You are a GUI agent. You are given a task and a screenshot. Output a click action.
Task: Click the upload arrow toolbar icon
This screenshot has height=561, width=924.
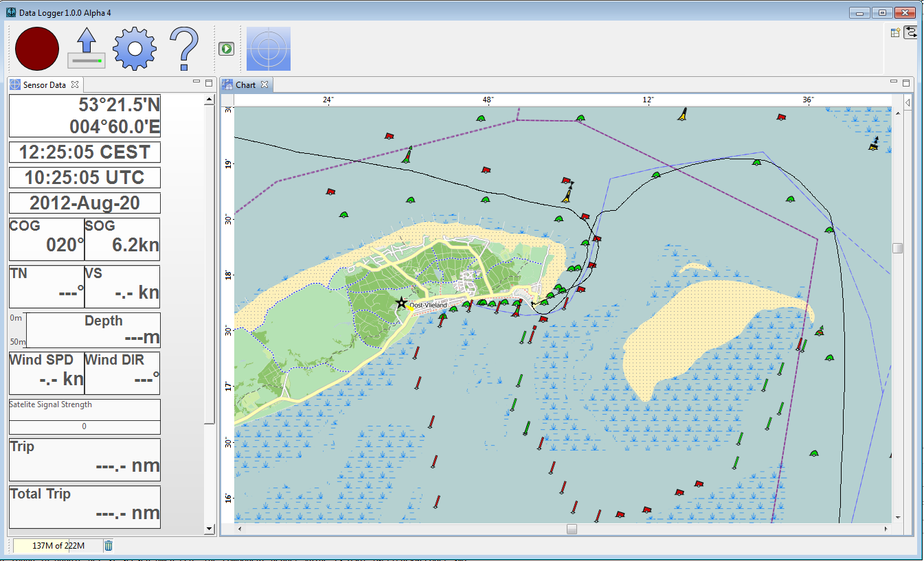[86, 48]
